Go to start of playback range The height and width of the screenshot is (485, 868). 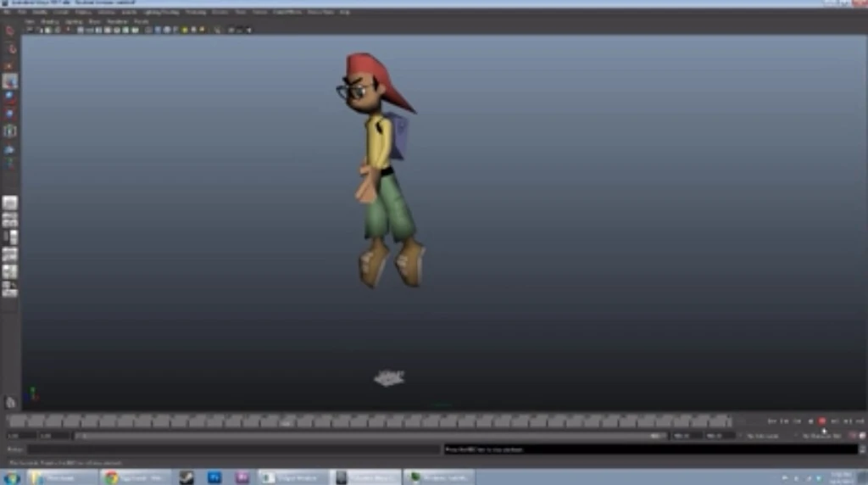(771, 421)
